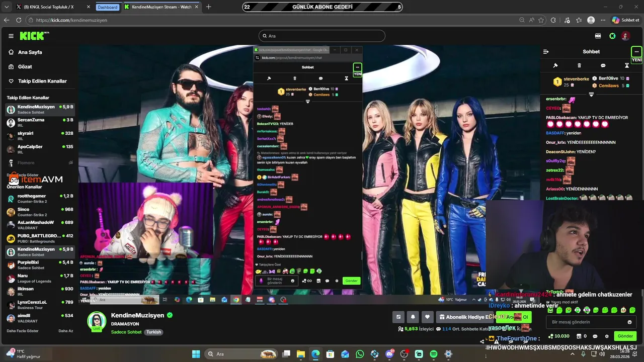Click the Windows taskbar search box
This screenshot has width=644, height=362.
(x=242, y=354)
